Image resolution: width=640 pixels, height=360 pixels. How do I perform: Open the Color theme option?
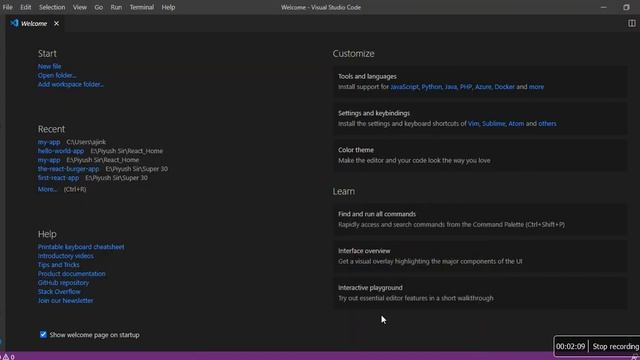(x=480, y=155)
